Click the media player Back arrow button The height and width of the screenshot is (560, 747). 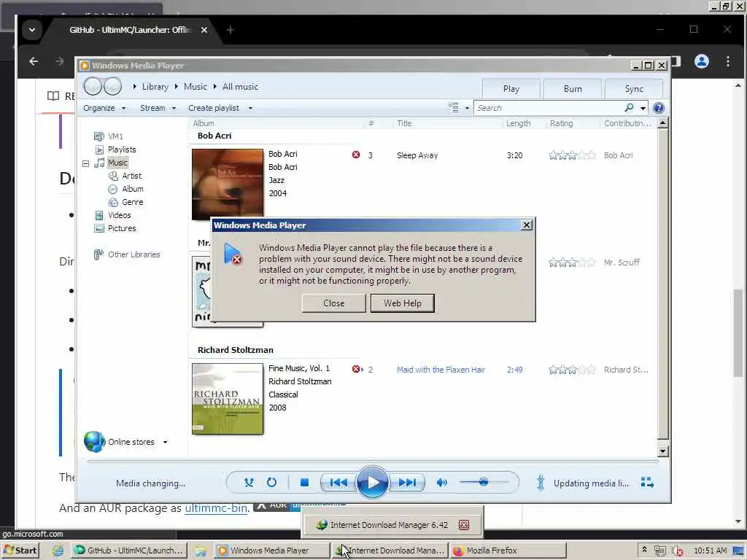tap(93, 87)
